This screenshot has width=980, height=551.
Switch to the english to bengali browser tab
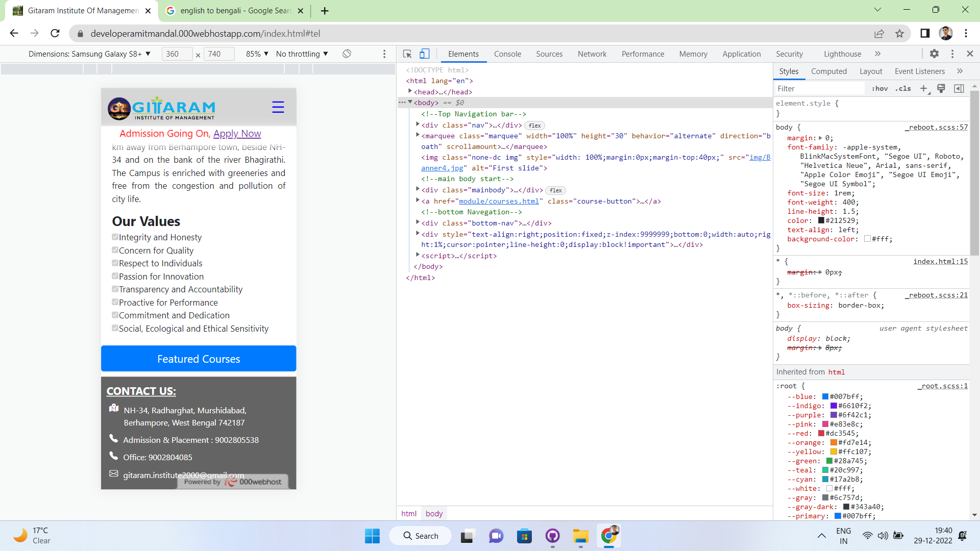click(x=235, y=11)
